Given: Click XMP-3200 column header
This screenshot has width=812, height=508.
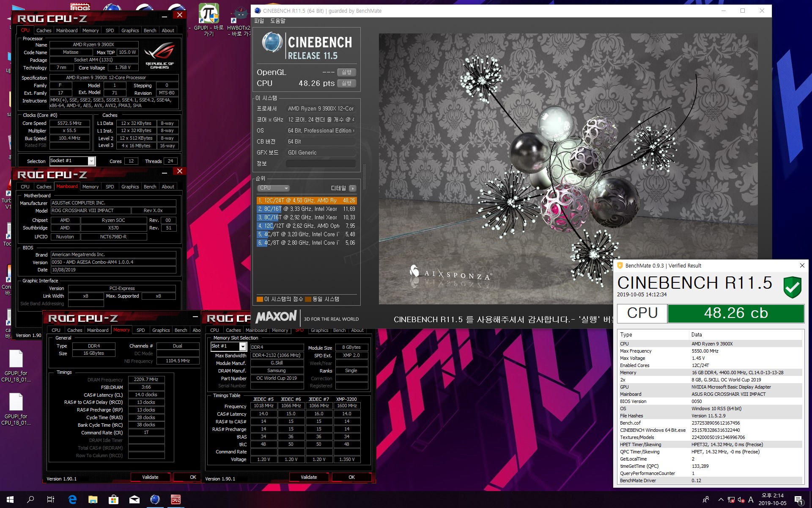Looking at the screenshot, I should 346,399.
